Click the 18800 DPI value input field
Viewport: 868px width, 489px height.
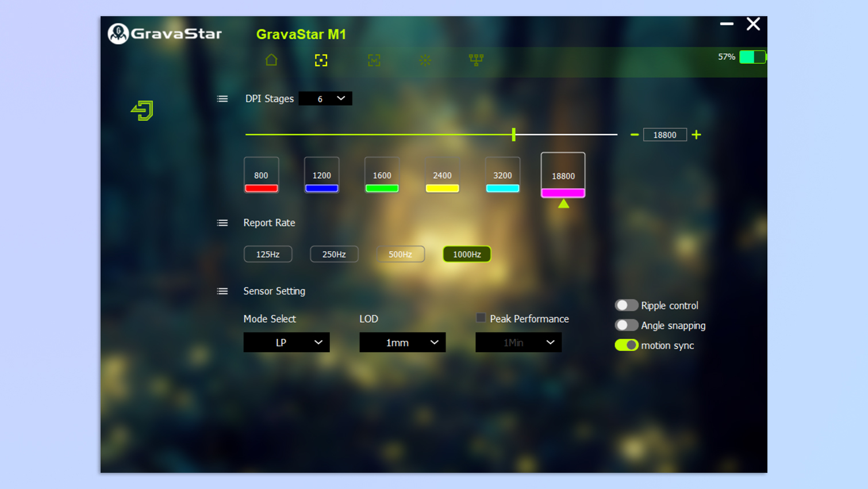coord(665,135)
